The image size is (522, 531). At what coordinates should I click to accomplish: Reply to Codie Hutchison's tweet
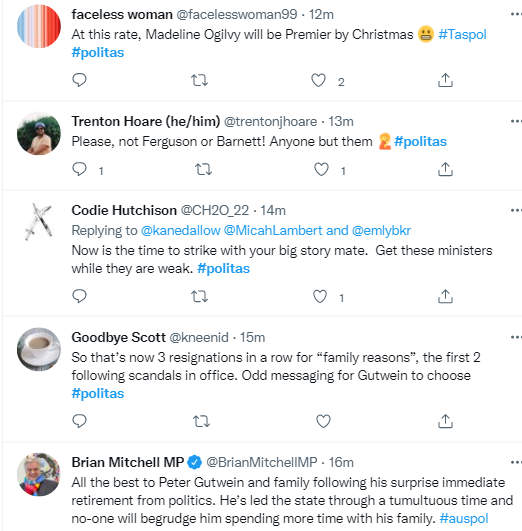(79, 296)
